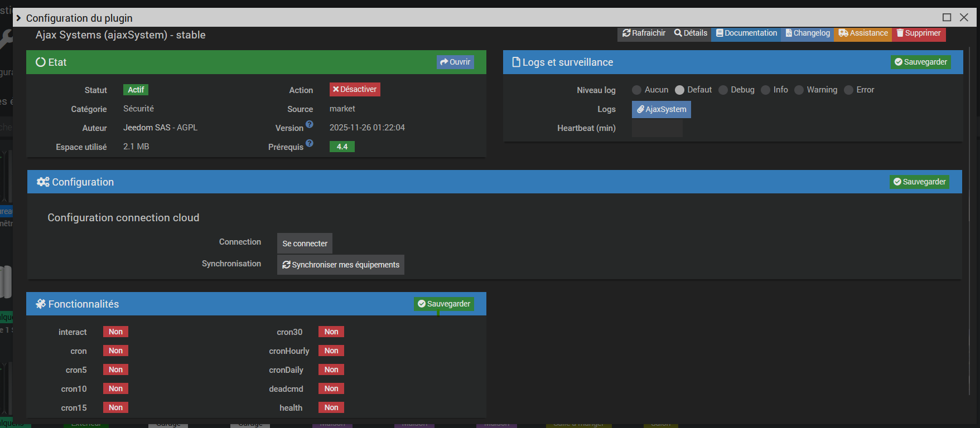Click the help icon next to Prérequis
The width and height of the screenshot is (980, 428).
[310, 143]
